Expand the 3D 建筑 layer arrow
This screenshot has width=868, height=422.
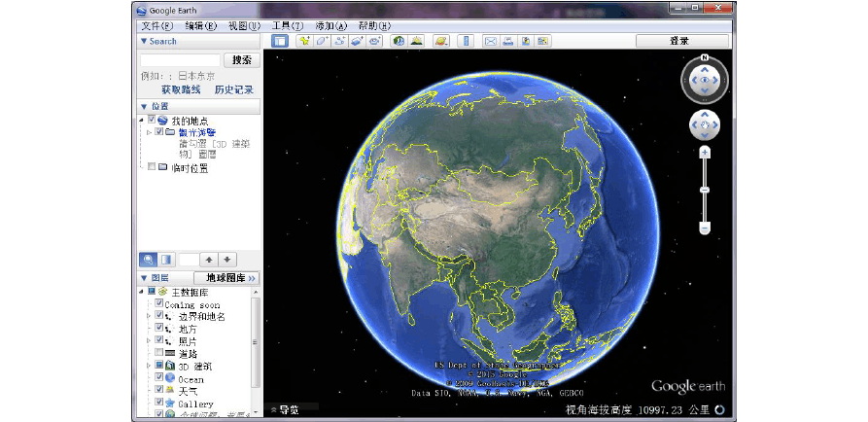(149, 366)
